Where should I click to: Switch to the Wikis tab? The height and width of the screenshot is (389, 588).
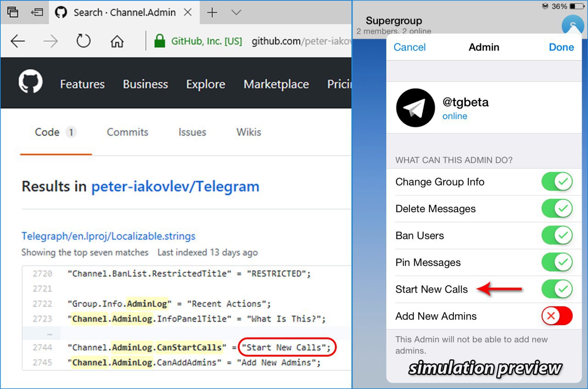click(249, 132)
